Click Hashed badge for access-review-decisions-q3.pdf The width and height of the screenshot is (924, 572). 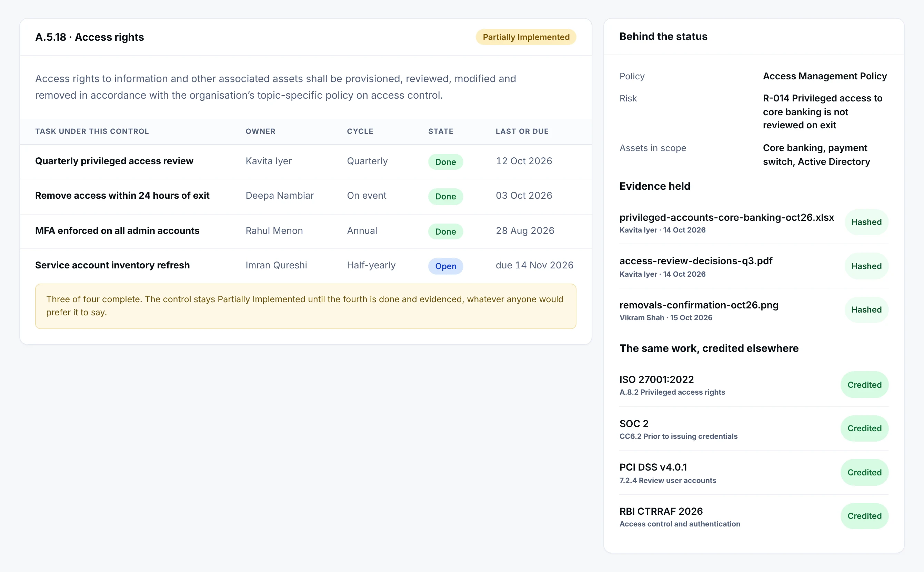[x=866, y=266]
